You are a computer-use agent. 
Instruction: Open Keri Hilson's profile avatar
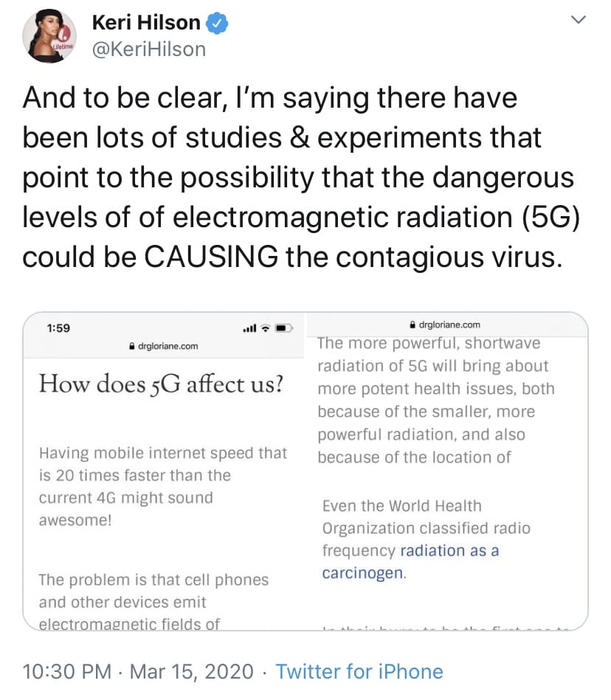(x=49, y=36)
